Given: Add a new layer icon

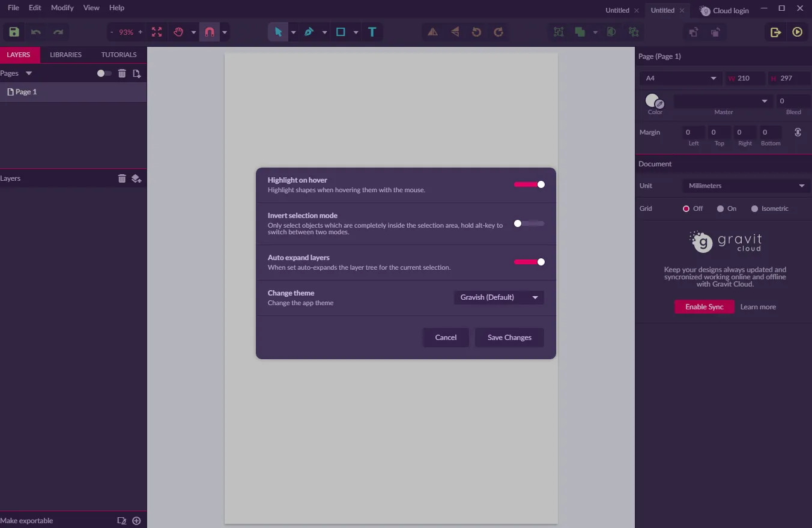Looking at the screenshot, I should click(136, 178).
